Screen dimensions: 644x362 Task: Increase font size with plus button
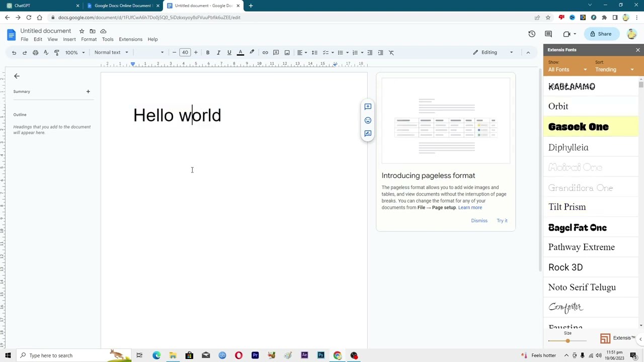pyautogui.click(x=196, y=52)
